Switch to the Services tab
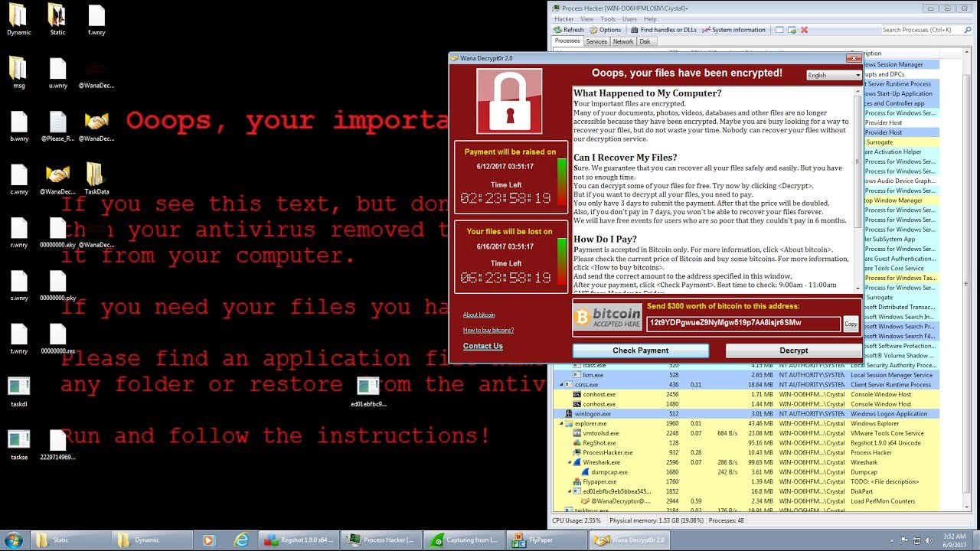 pyautogui.click(x=596, y=41)
